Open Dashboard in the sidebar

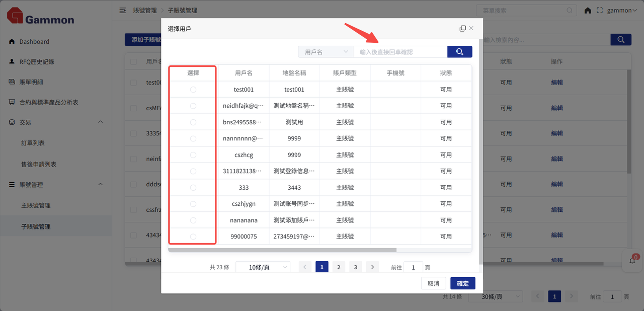point(34,42)
